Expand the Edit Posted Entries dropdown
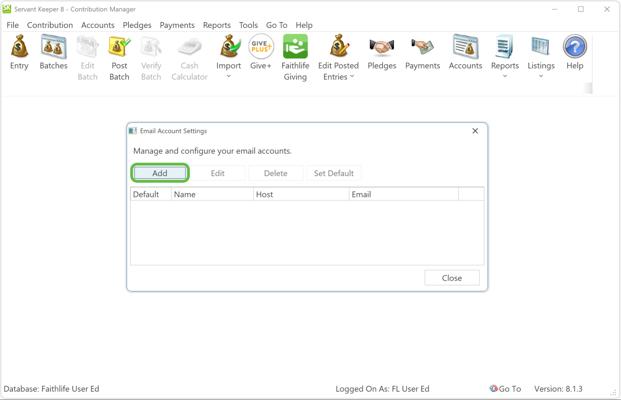The width and height of the screenshot is (621, 400). (x=352, y=77)
